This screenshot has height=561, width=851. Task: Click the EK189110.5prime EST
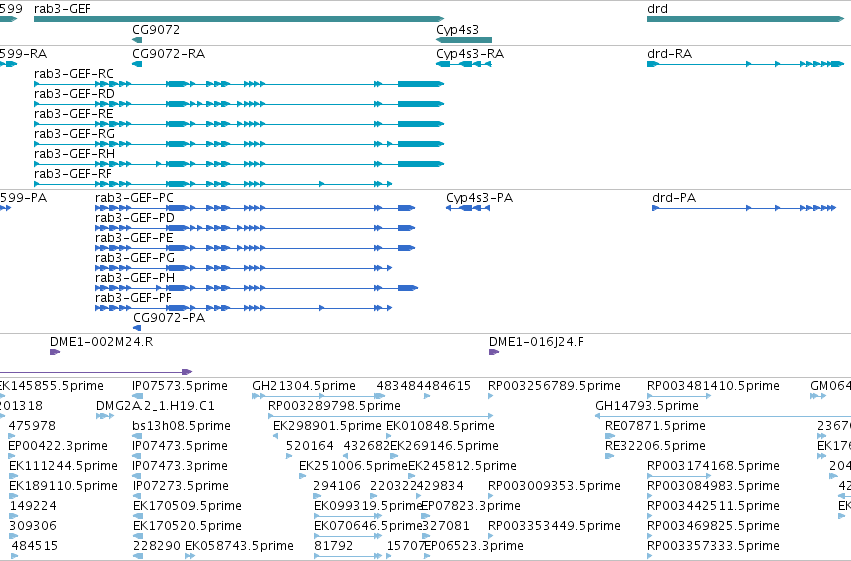tap(63, 486)
